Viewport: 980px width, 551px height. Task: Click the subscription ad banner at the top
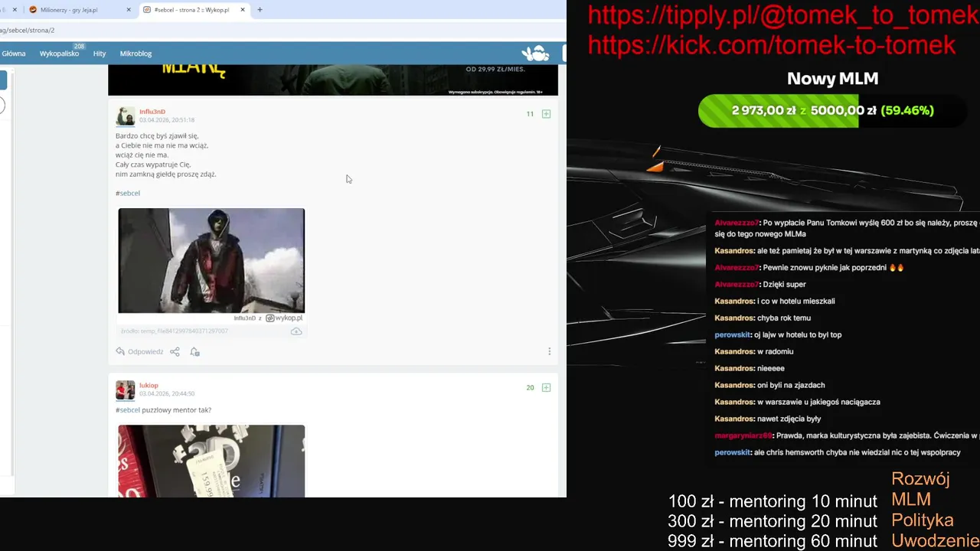333,80
